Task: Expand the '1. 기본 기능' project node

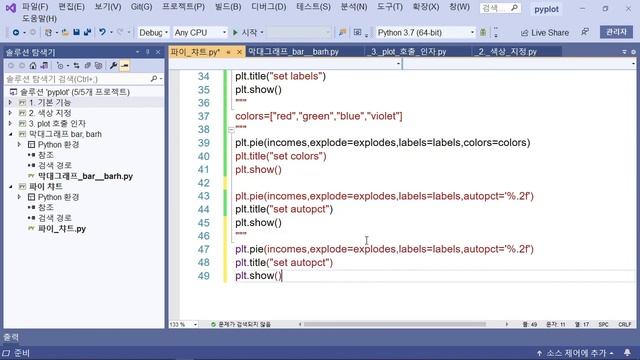Action: pyautogui.click(x=10, y=102)
